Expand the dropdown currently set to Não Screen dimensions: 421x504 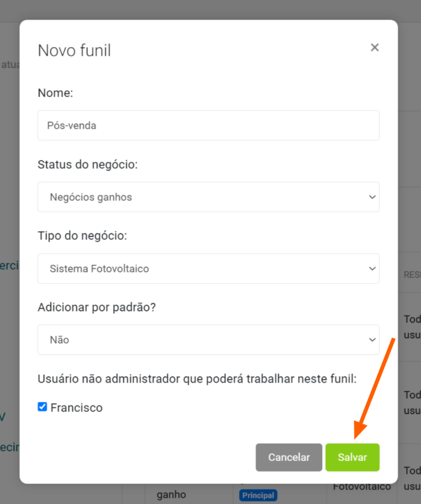208,340
